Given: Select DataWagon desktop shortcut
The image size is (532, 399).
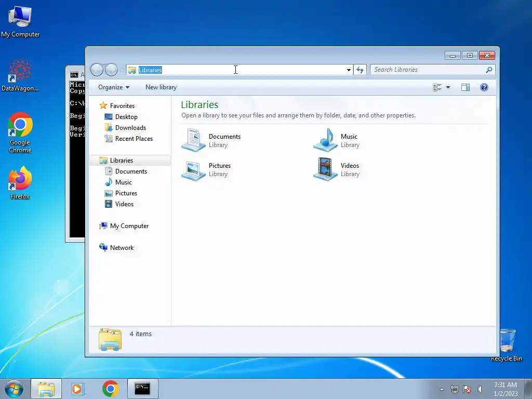Looking at the screenshot, I should point(20,75).
